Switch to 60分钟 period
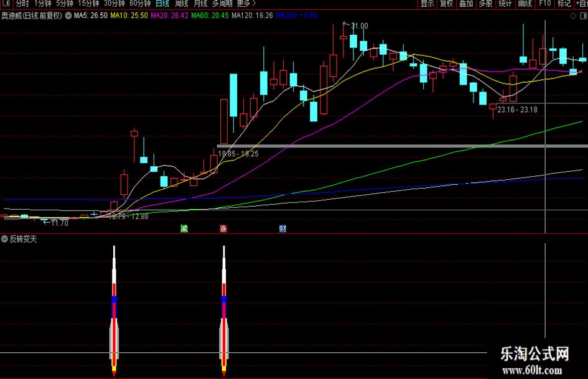 (x=140, y=3)
